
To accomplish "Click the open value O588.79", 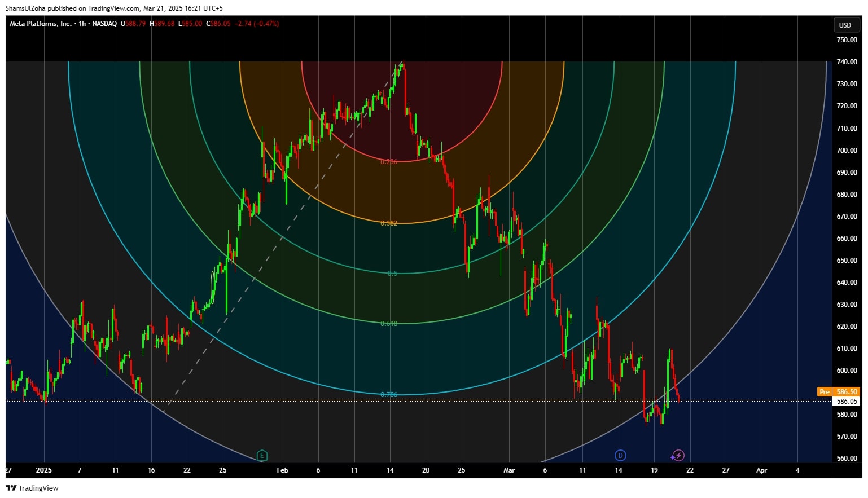I will click(x=133, y=24).
